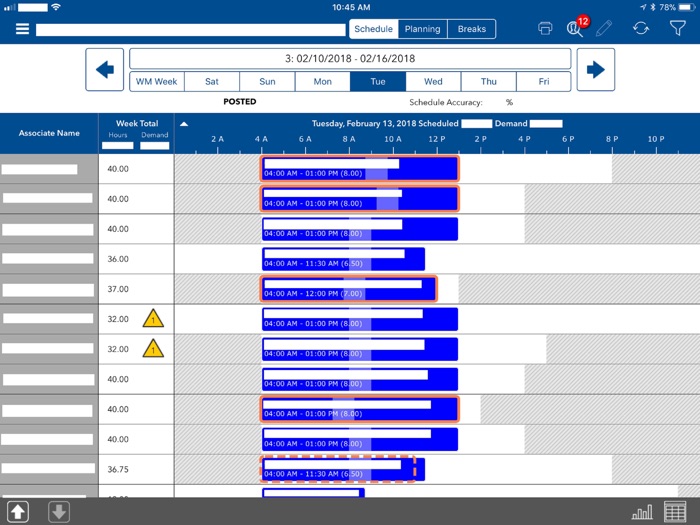This screenshot has width=700, height=525.
Task: Open search with 12 notifications badge
Action: pyautogui.click(x=575, y=28)
